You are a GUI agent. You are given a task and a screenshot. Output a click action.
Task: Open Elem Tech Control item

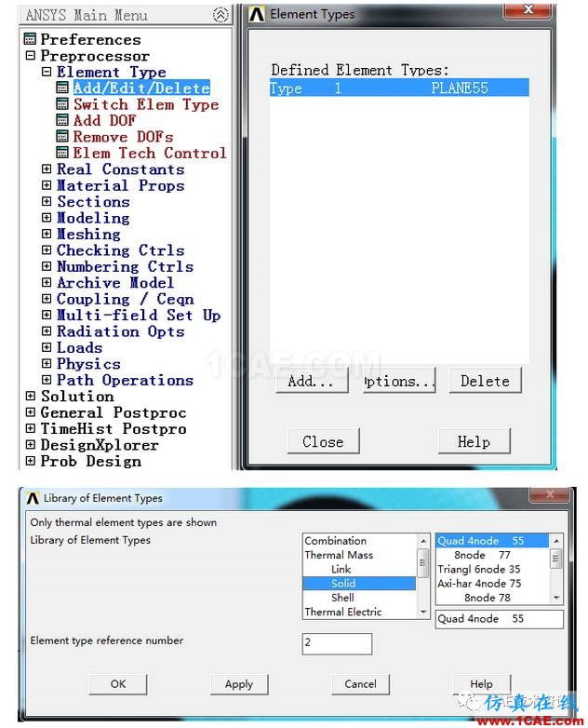pos(150,153)
